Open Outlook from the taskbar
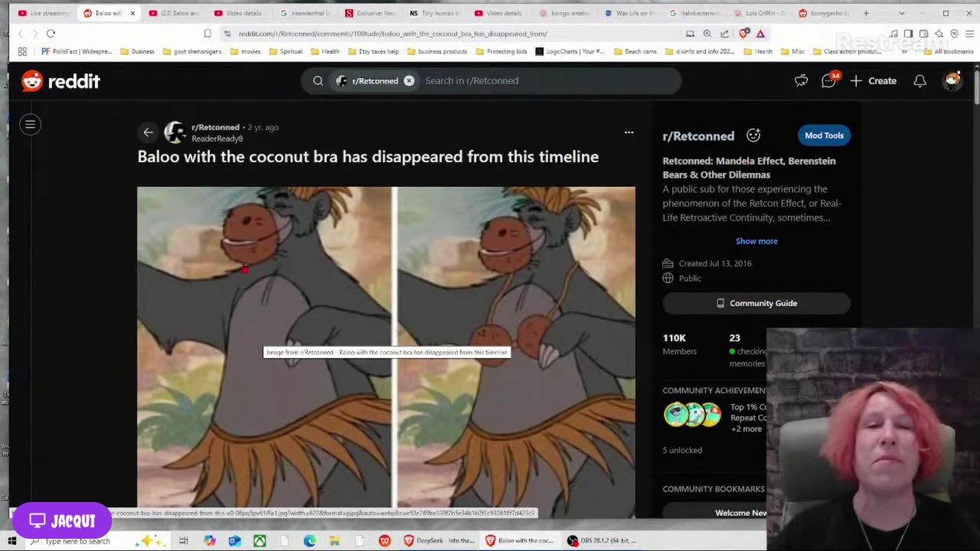 234,541
